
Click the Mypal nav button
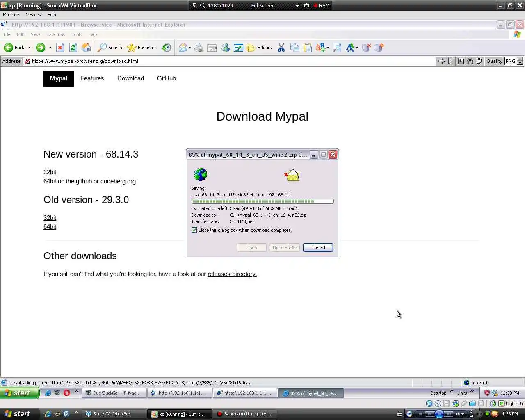click(59, 78)
